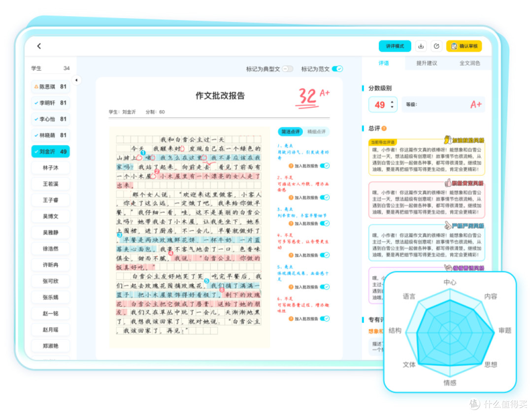
Task: Select student 吴雅静 in the list
Action: (51, 232)
